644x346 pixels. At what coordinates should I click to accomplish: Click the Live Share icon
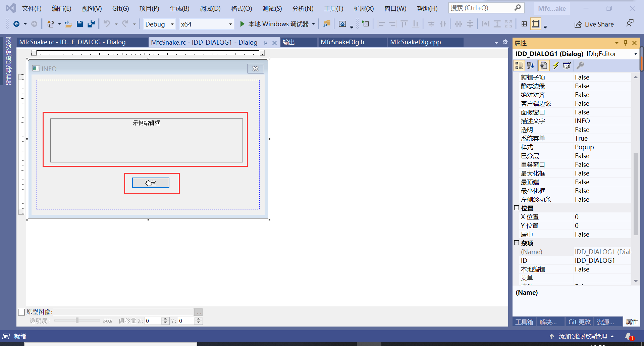(578, 24)
